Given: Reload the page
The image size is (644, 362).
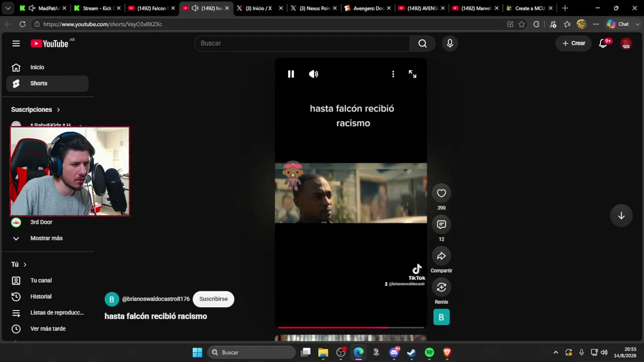Looking at the screenshot, I should click(x=22, y=24).
